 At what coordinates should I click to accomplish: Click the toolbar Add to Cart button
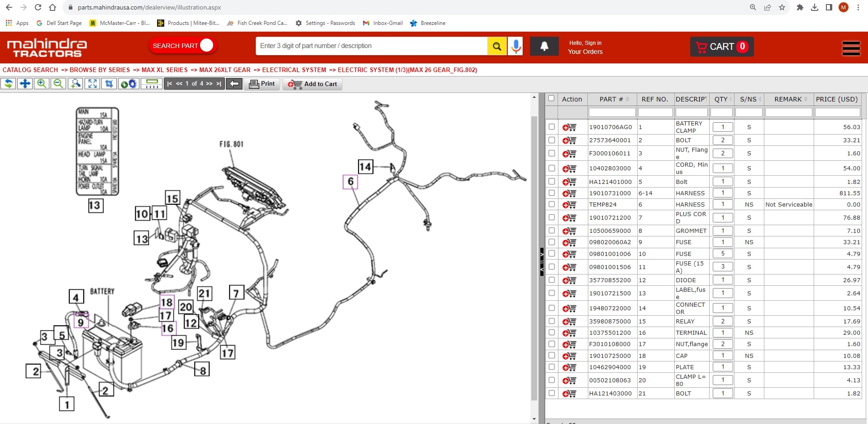[312, 84]
